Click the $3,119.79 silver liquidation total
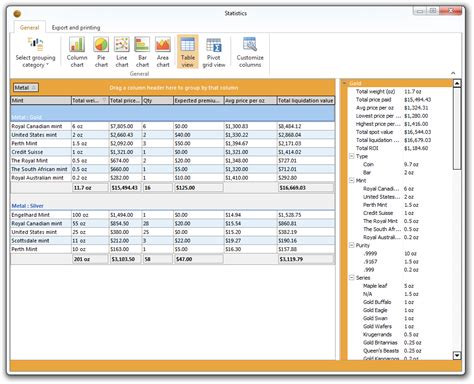 pos(306,259)
